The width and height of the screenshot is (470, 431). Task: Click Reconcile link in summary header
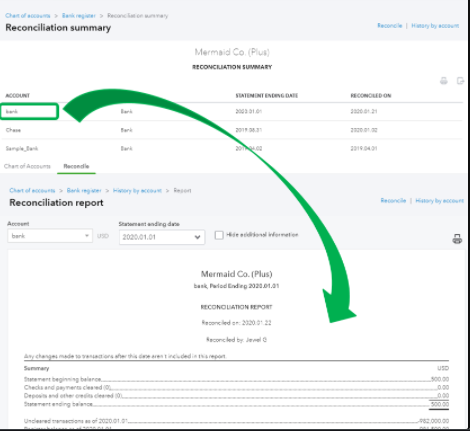click(x=390, y=26)
